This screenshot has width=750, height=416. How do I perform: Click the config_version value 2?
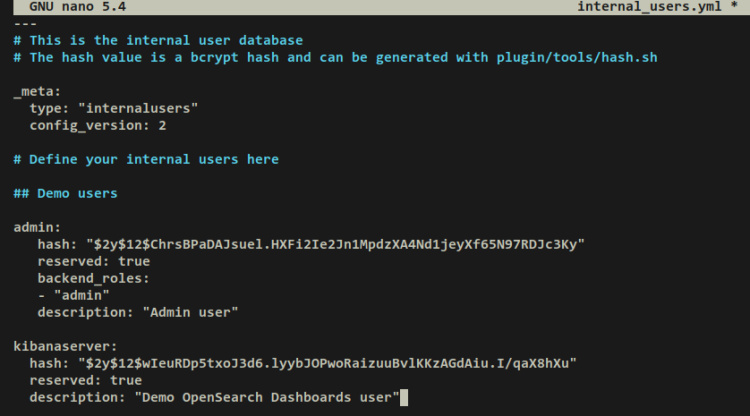[x=162, y=125]
